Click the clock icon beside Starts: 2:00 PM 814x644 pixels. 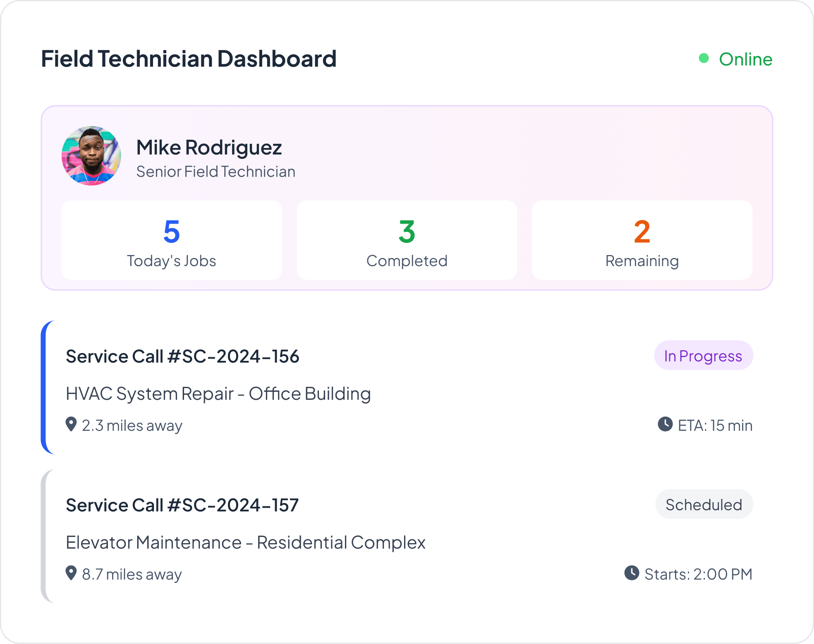pos(632,573)
